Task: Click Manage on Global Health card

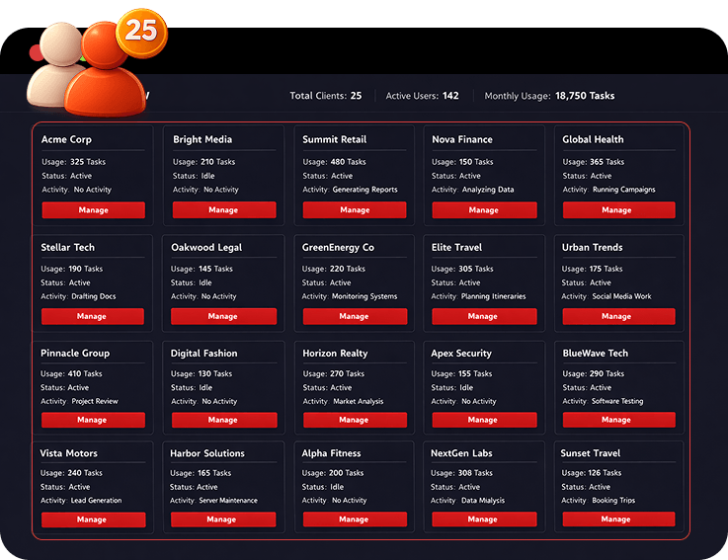Action: click(616, 210)
